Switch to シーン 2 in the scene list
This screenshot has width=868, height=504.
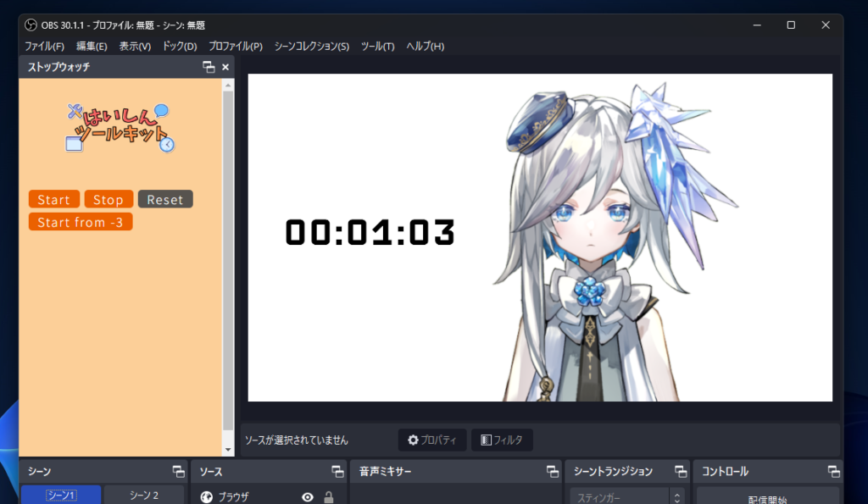point(144,496)
